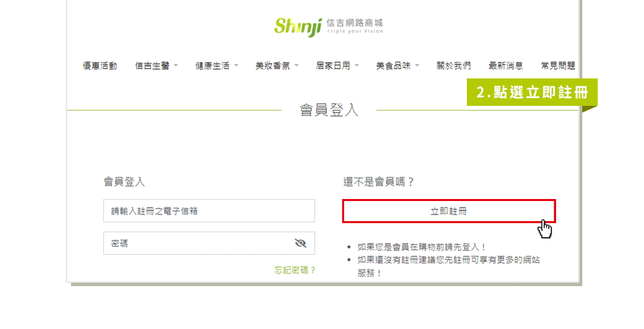Click the 信吉網路商城 text beside logo
Screen dimensions: 644x329
coord(355,23)
